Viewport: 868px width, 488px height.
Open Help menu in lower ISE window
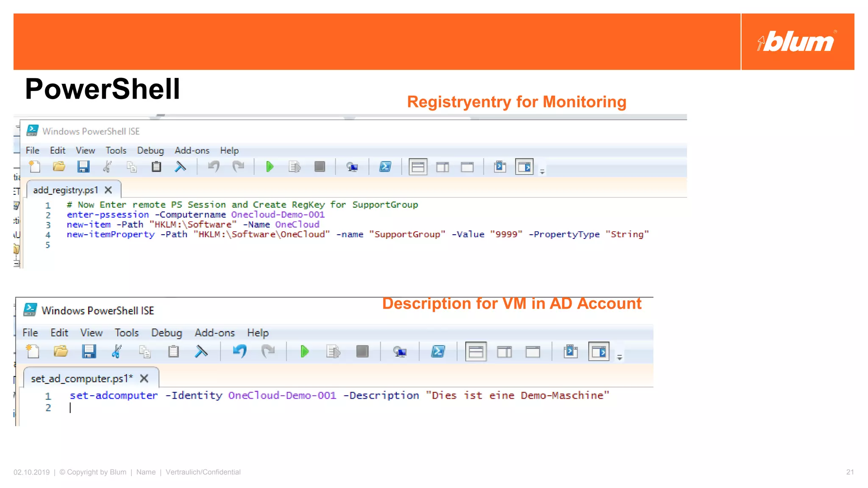pos(258,333)
